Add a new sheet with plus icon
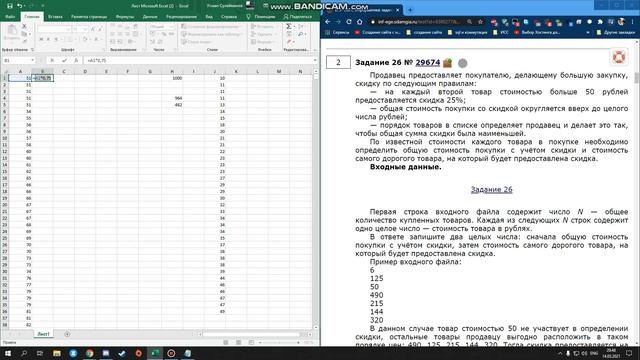Viewport: 640px width, 360px height. click(x=67, y=334)
